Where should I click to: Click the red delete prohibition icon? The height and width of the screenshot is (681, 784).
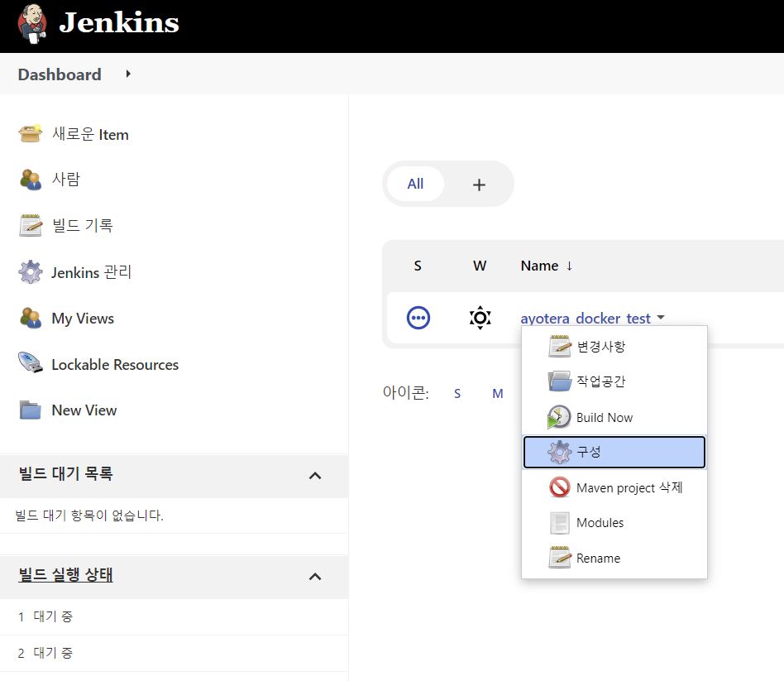(x=560, y=487)
